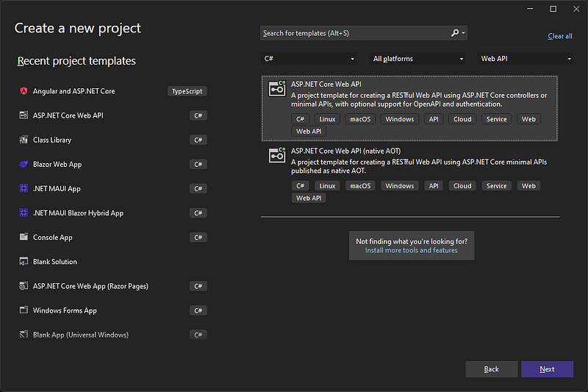The image size is (588, 392).
Task: Click the Windows tag on native AOT template
Action: [x=400, y=185]
